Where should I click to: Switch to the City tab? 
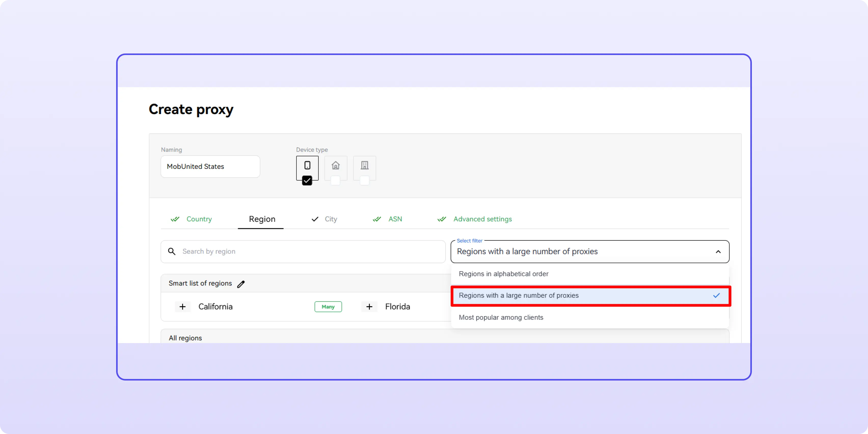[x=330, y=219]
